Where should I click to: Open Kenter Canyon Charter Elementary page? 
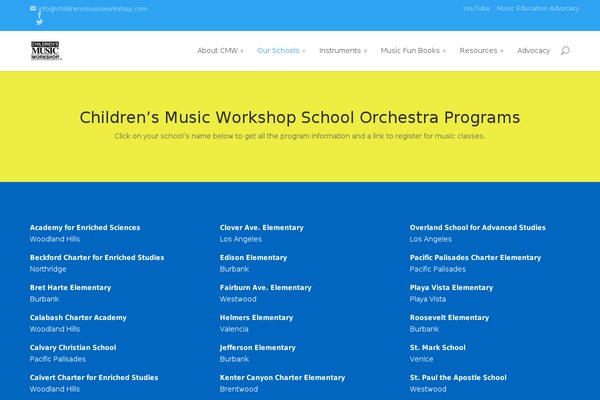pyautogui.click(x=282, y=377)
